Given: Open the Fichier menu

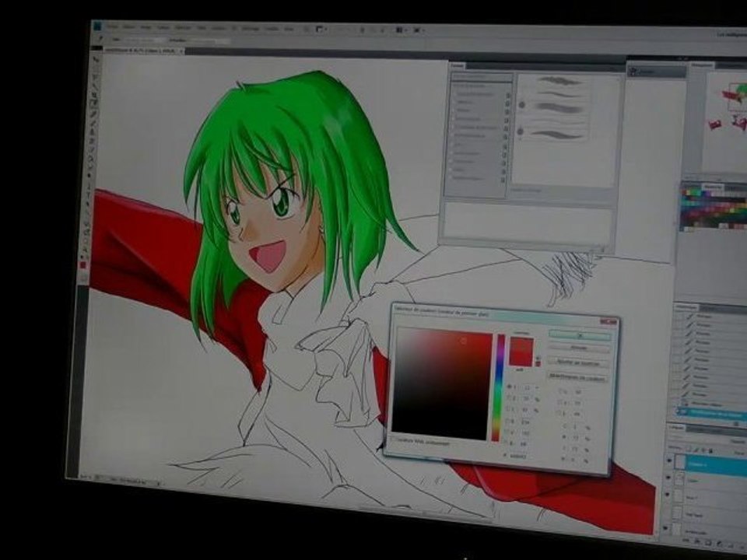Looking at the screenshot, I should point(112,26).
